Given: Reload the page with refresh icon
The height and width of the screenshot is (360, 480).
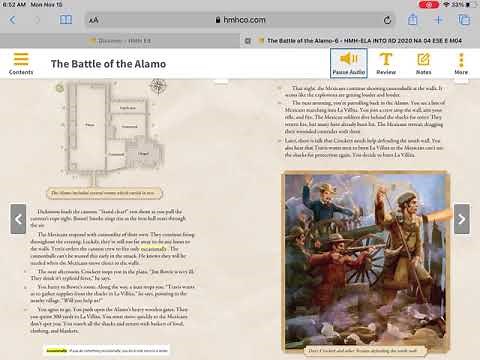Looking at the screenshot, I should click(387, 20).
